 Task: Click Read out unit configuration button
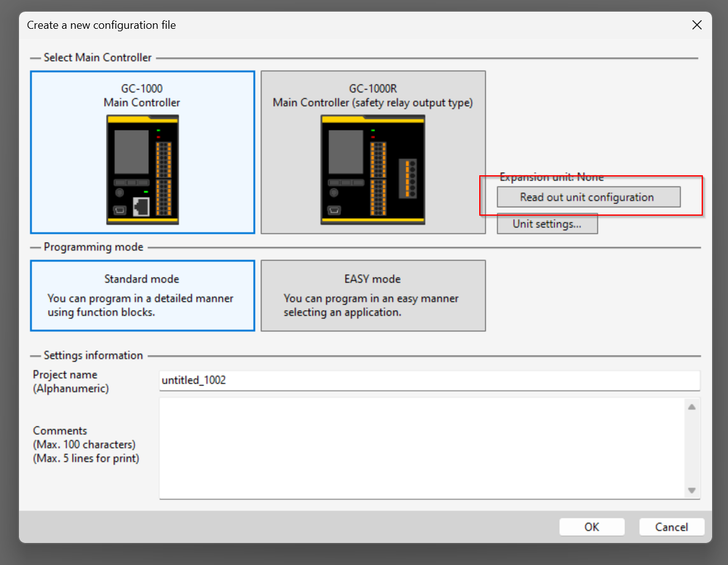click(589, 197)
